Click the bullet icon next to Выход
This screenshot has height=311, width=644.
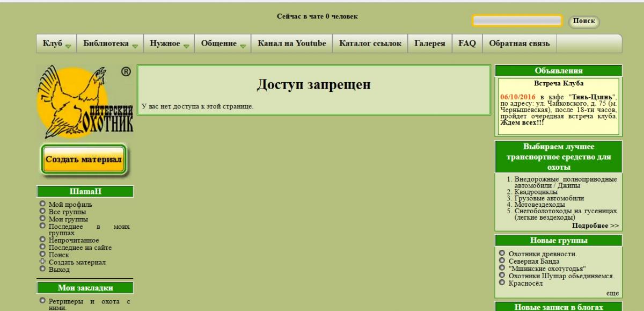(42, 269)
